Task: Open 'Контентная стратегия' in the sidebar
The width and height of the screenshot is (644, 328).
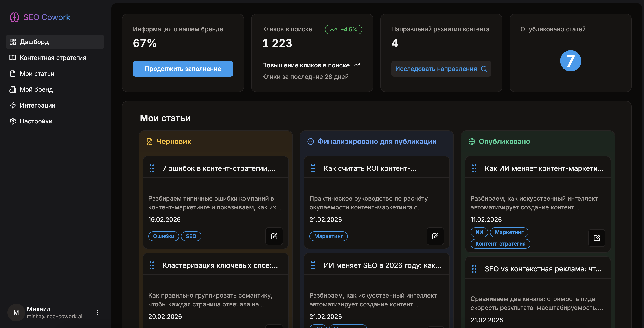Action: [x=53, y=58]
